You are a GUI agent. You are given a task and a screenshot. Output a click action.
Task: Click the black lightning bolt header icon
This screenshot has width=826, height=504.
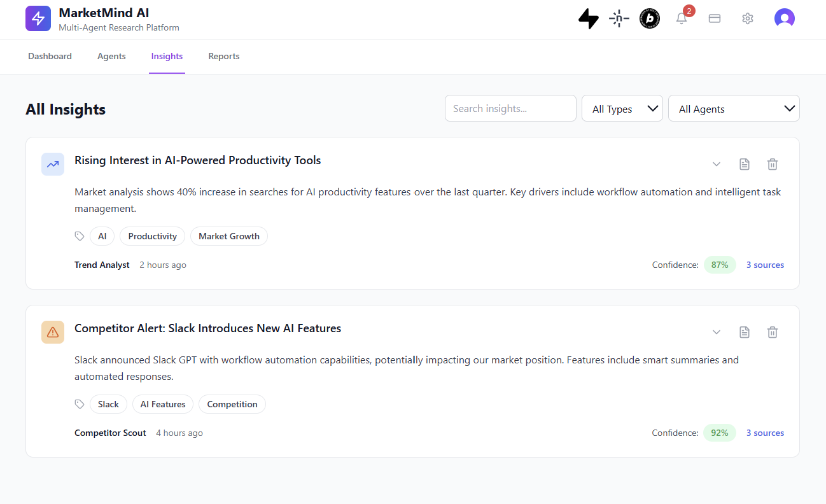(x=589, y=18)
